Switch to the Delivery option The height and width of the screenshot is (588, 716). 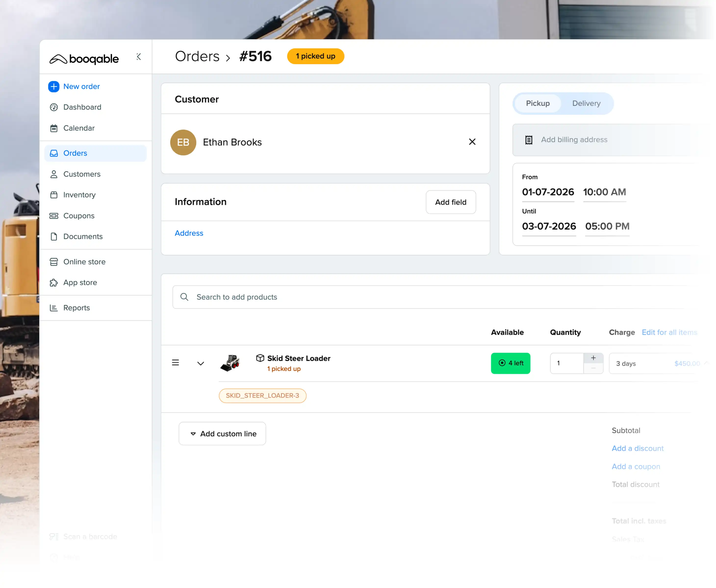pos(587,104)
